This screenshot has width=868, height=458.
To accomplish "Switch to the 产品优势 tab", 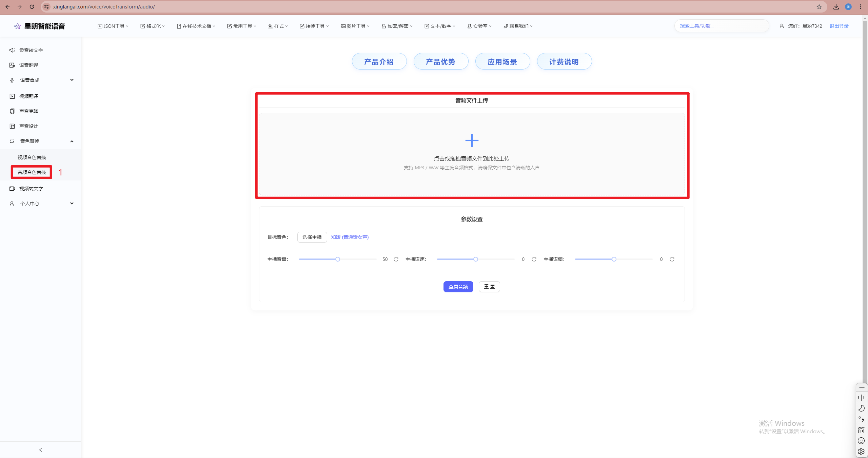I will click(441, 61).
